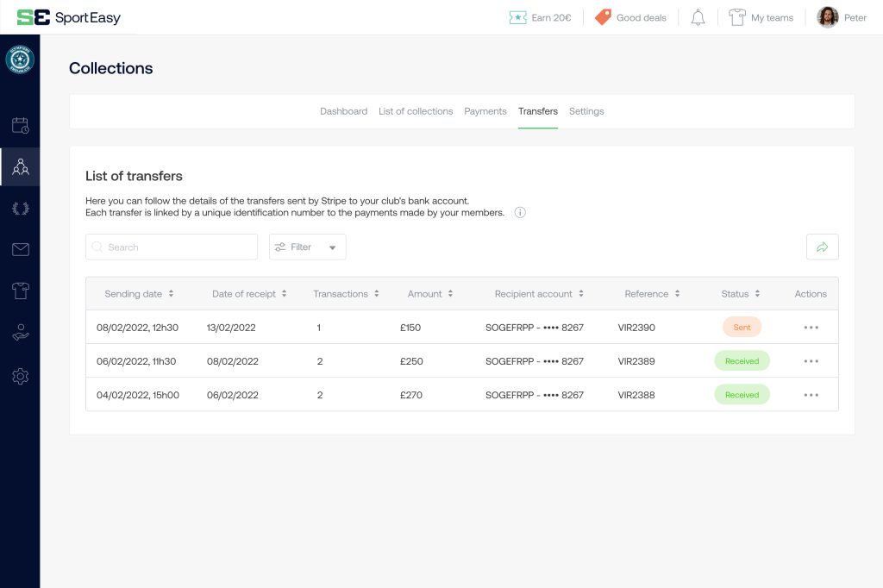Select the members icon in sidebar
The width and height of the screenshot is (883, 588).
[x=20, y=167]
